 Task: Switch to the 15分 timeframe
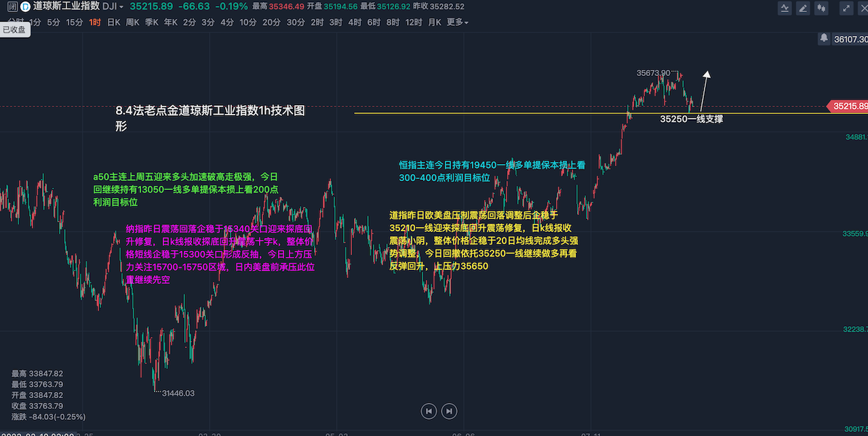(x=74, y=22)
